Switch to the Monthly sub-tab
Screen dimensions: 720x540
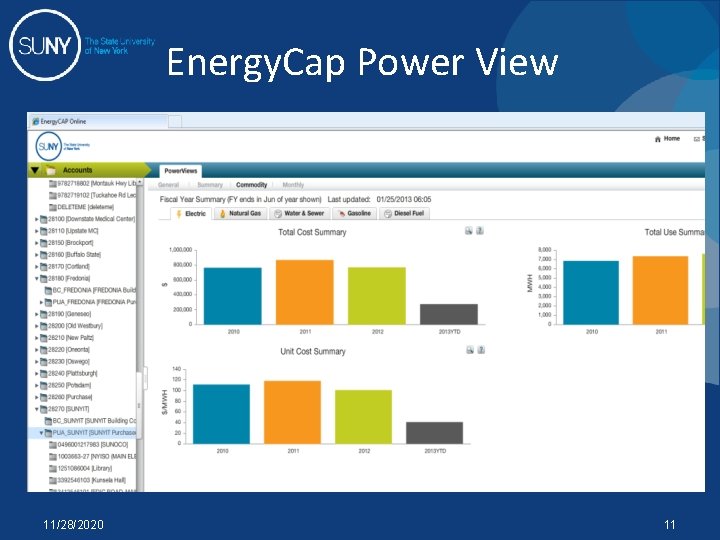293,185
